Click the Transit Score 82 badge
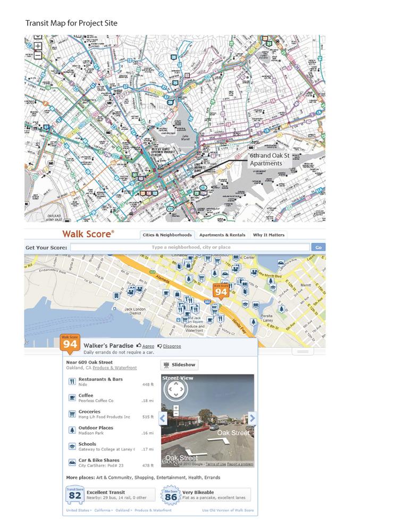This screenshot has height=532, width=411. (x=75, y=495)
